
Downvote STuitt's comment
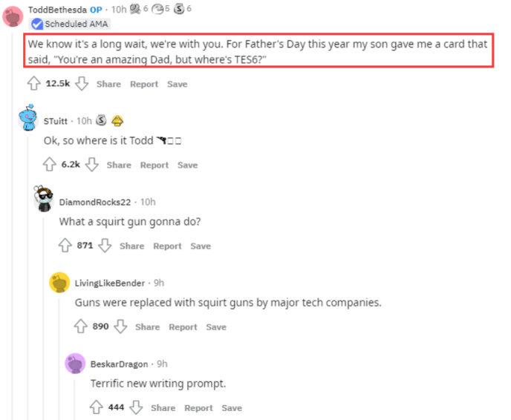(x=93, y=165)
